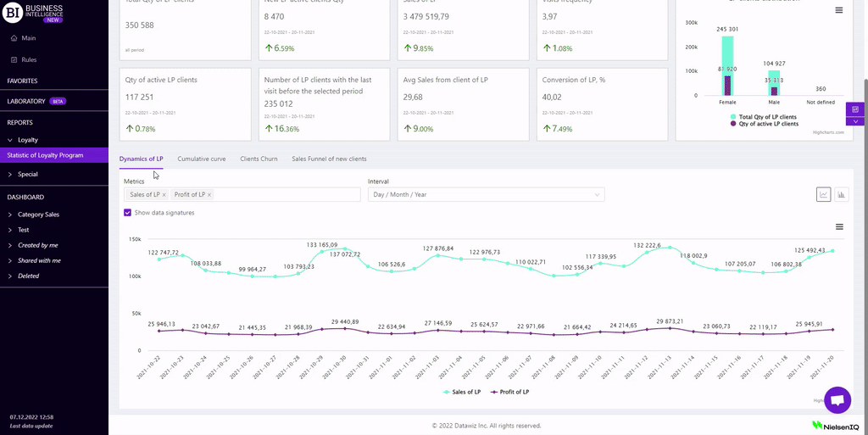This screenshot has width=868, height=435.
Task: Switch to the Cumulative curve tab
Action: point(201,159)
